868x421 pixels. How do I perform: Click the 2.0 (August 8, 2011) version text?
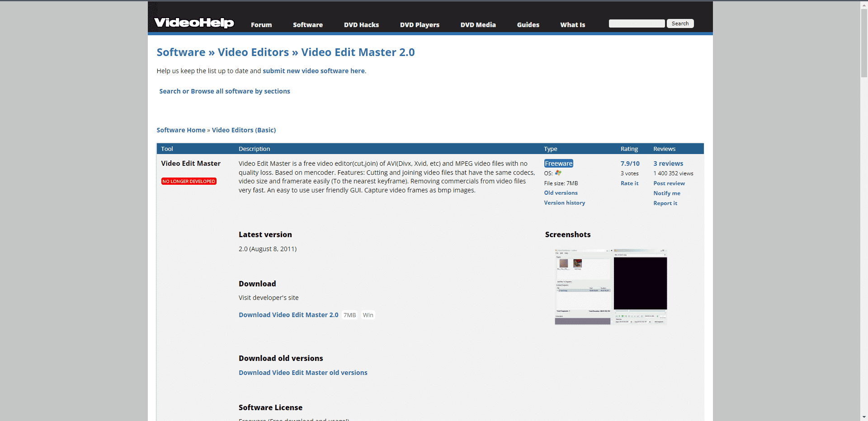point(268,249)
